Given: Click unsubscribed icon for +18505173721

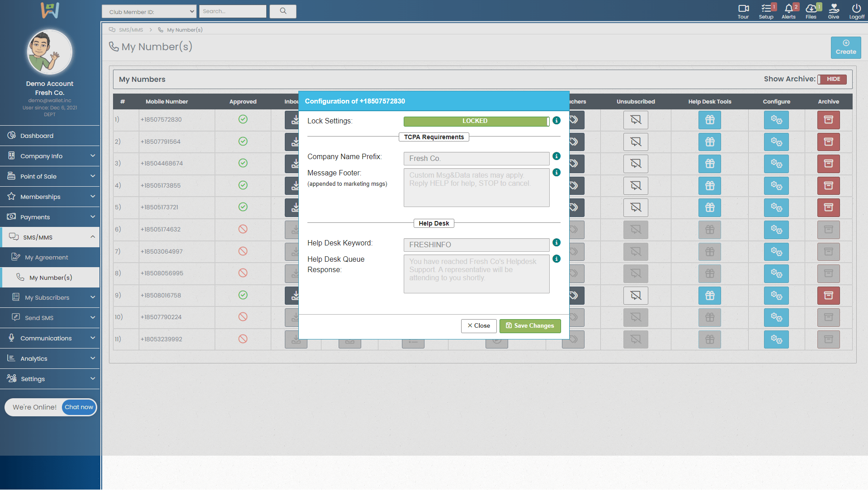Looking at the screenshot, I should [x=636, y=207].
